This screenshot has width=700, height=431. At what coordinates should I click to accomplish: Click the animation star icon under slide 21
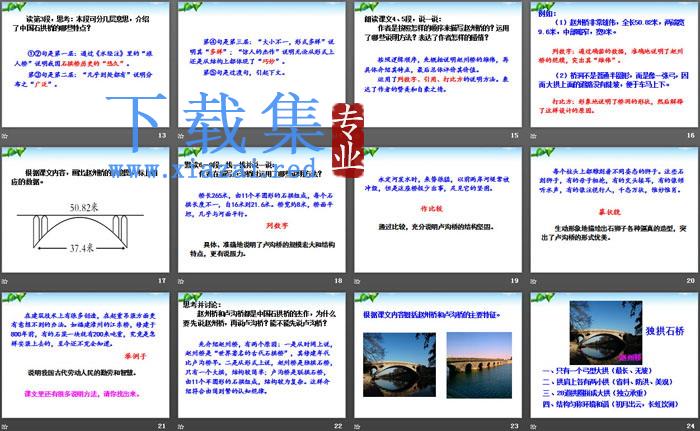click(x=4, y=427)
